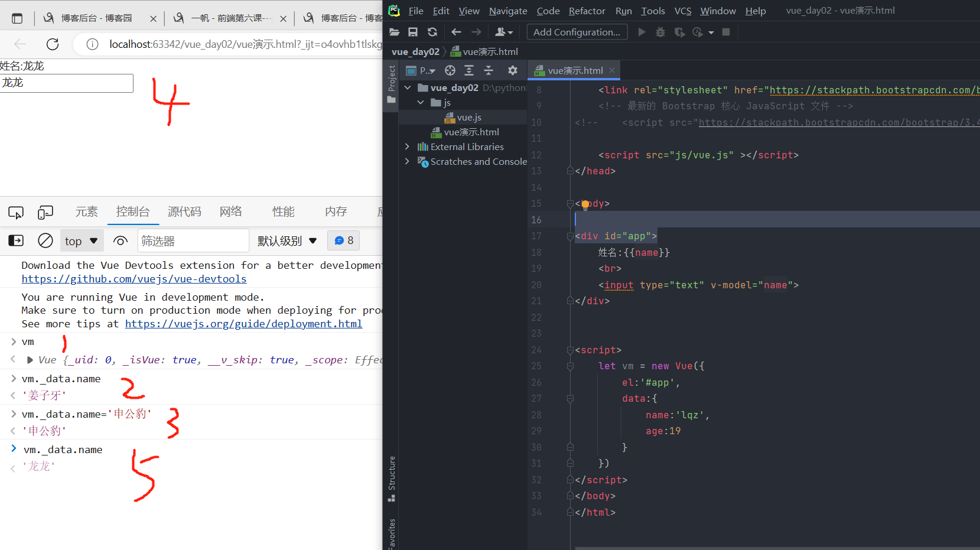Toggle device emulation in DevTools
The width and height of the screenshot is (980, 550).
pyautogui.click(x=45, y=212)
